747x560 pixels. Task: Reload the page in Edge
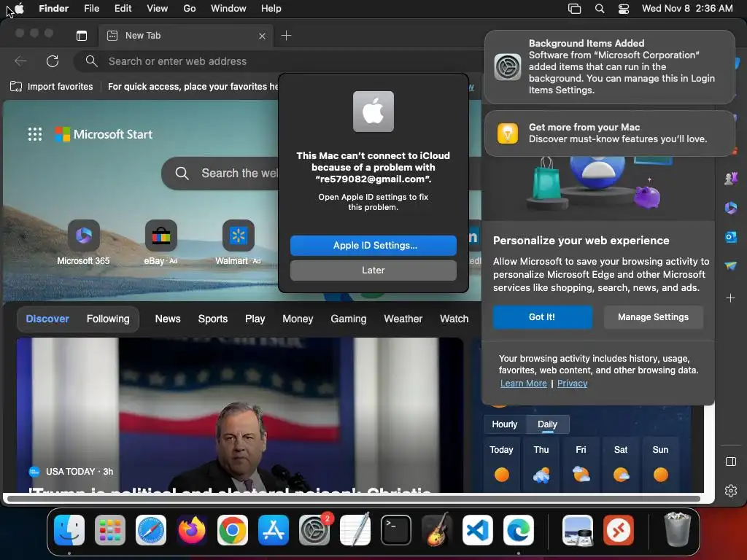(x=53, y=61)
